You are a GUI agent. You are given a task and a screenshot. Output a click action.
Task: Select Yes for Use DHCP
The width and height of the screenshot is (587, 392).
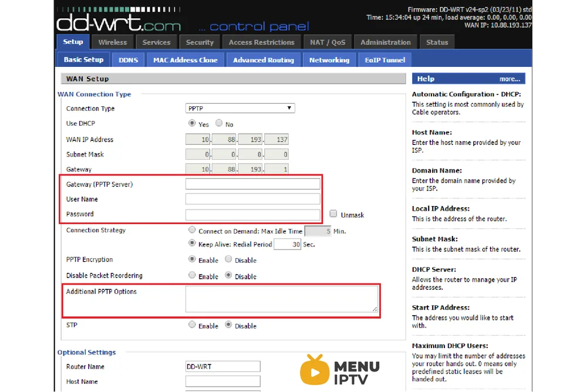tap(192, 123)
